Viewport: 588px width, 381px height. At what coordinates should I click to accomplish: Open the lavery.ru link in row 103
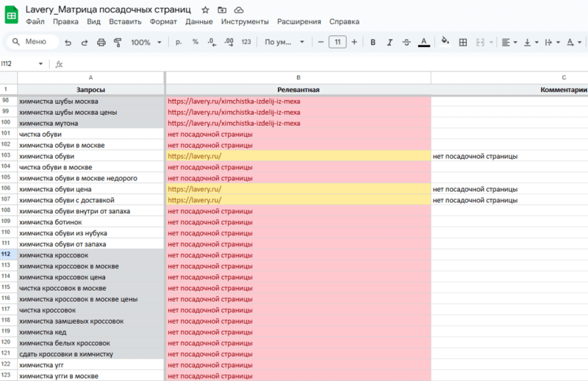click(x=194, y=156)
